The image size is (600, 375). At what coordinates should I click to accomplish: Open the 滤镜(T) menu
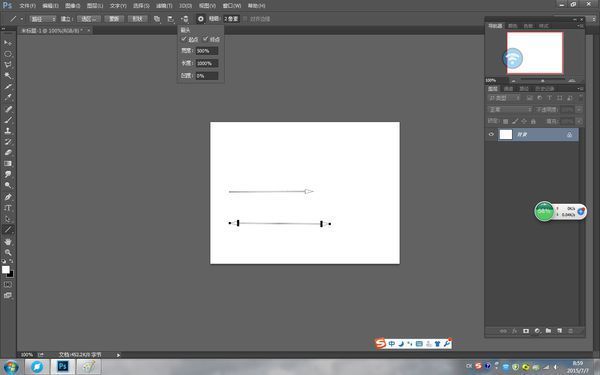tap(164, 6)
